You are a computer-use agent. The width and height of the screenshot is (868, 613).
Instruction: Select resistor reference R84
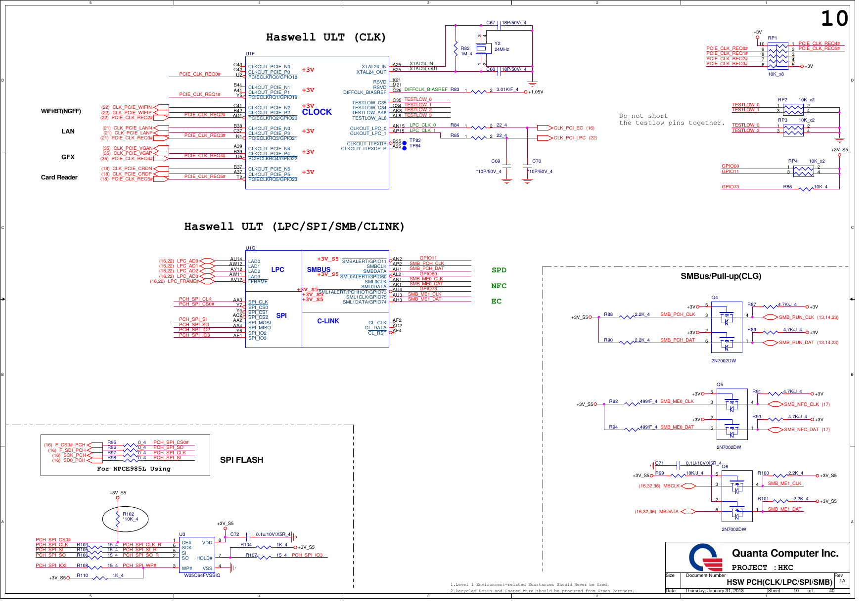coord(455,125)
